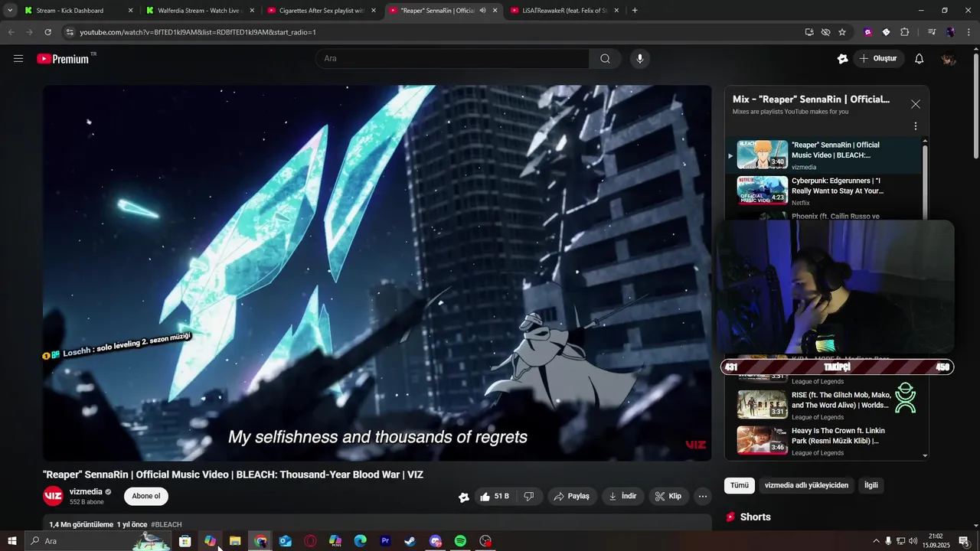This screenshot has width=980, height=551.
Task: Click the sparkle icon left of like button
Action: click(464, 497)
